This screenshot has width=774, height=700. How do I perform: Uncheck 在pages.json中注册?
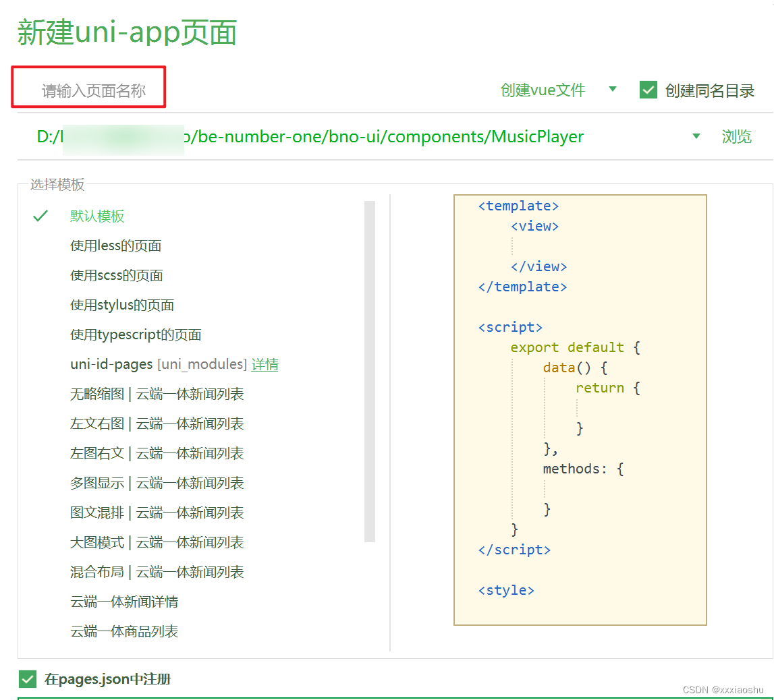pyautogui.click(x=28, y=679)
